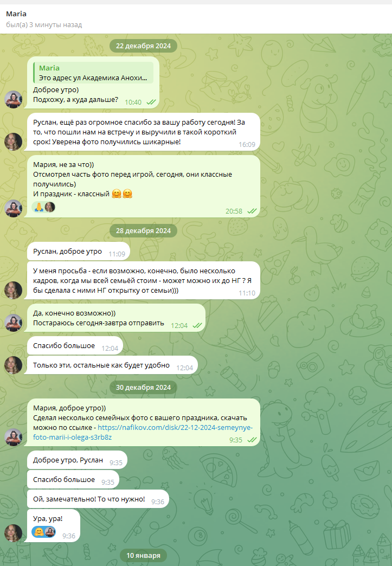Screen dimensions: 392x566
Task: Click the sender avatar beside the 20:58 message
Action: point(14,209)
